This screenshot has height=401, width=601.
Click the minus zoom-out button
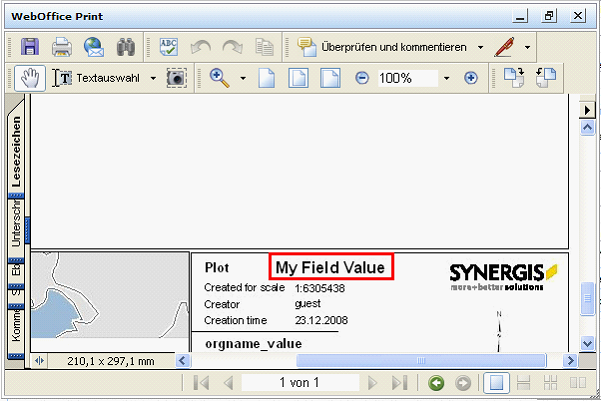(362, 78)
